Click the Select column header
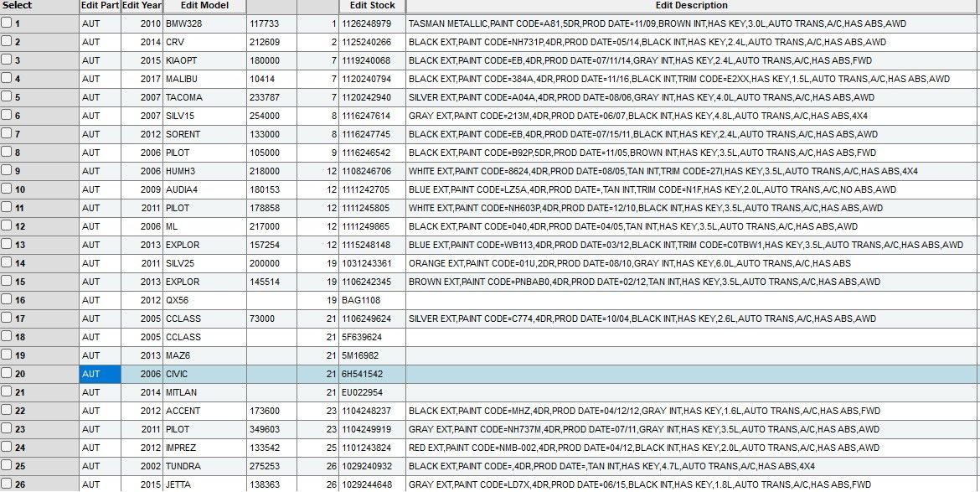Viewport: 980px width, 492px height. pos(39,6)
